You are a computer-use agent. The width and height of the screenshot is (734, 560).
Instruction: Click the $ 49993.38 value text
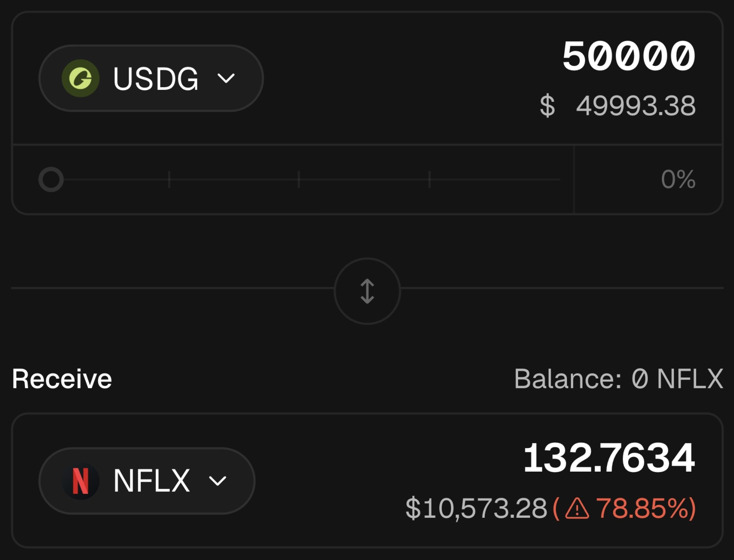click(618, 106)
